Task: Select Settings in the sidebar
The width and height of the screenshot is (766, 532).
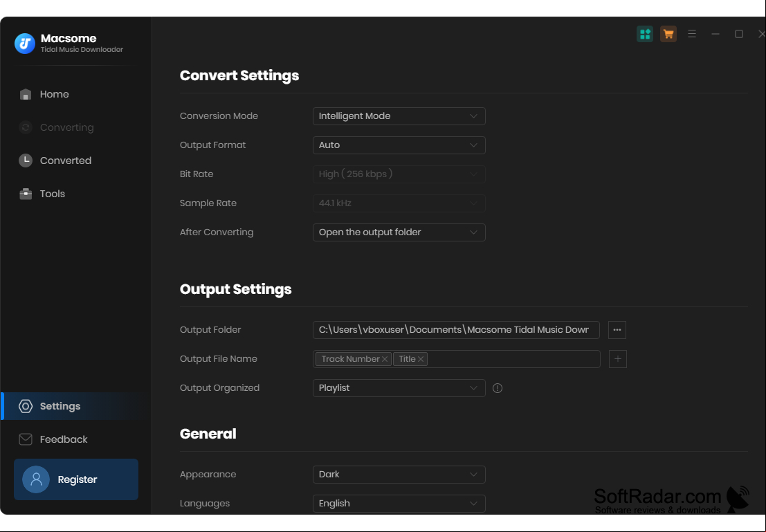Action: [75, 406]
